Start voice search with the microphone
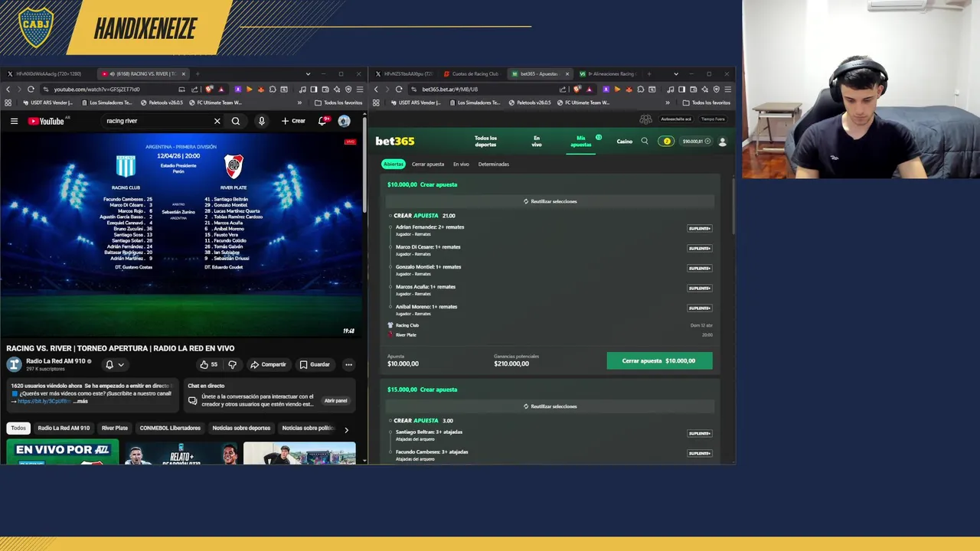The image size is (980, 551). pos(261,121)
